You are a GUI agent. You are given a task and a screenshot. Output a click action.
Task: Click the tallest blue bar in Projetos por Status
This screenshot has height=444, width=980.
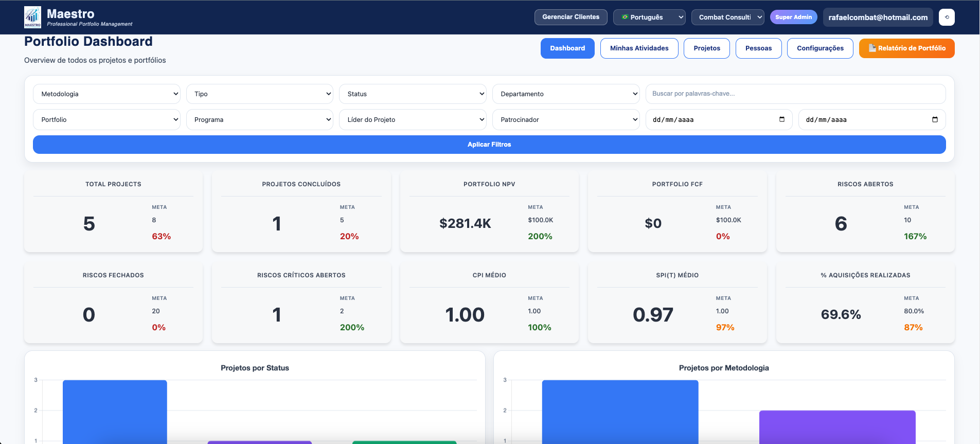coord(115,412)
